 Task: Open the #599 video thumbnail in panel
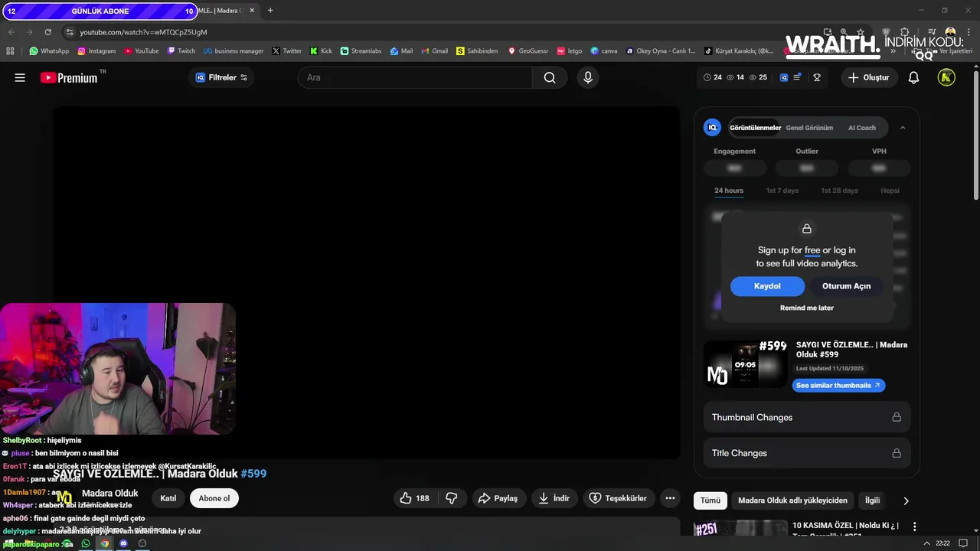click(745, 364)
